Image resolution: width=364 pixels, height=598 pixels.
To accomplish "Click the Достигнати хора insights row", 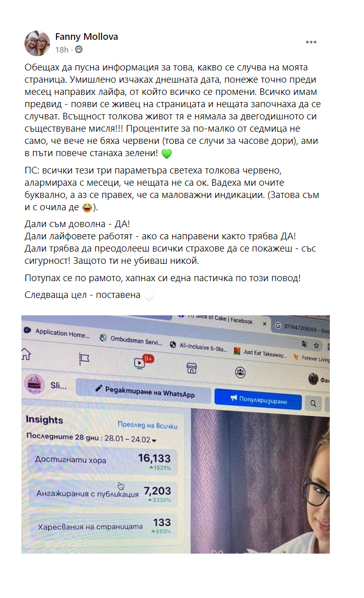I will (x=103, y=461).
